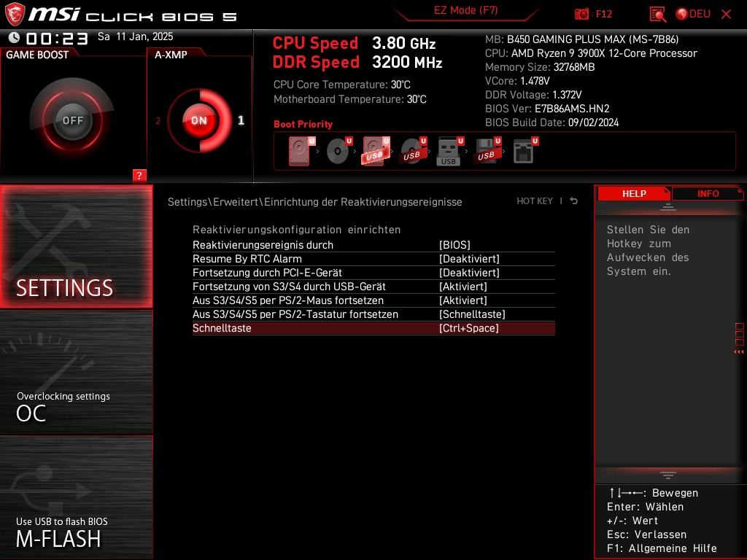
Task: Select the PS/2-Tastatur fortsetzen row label
Action: (295, 314)
